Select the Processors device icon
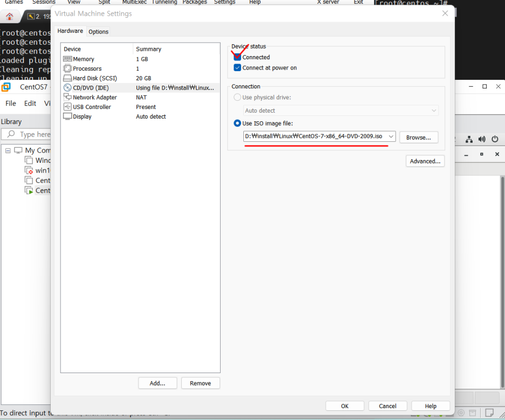 (x=67, y=68)
